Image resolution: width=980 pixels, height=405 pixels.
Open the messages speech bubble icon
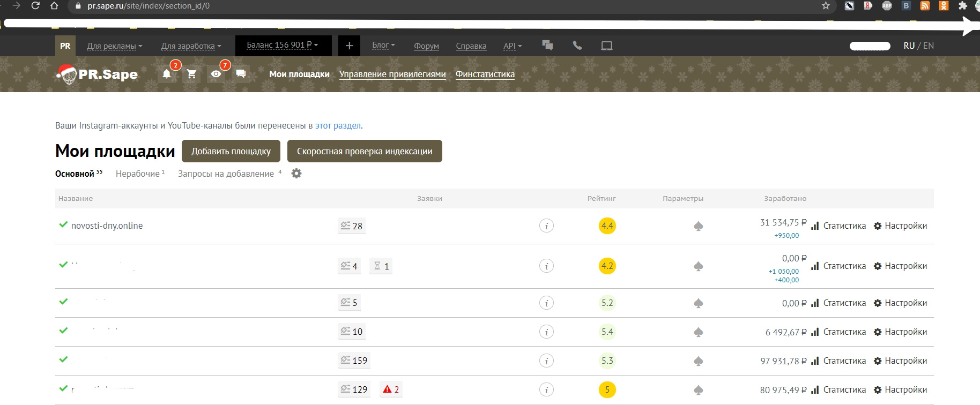[x=241, y=73]
